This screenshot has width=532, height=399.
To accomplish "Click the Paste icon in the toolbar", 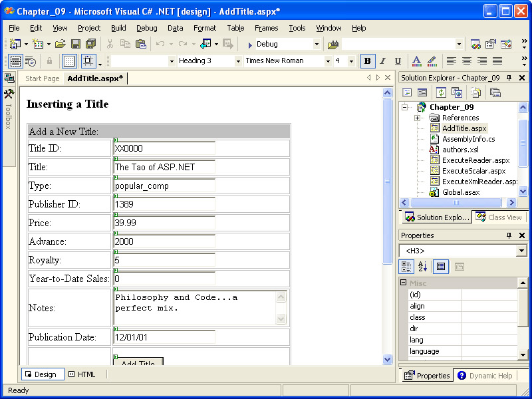I will pos(140,44).
